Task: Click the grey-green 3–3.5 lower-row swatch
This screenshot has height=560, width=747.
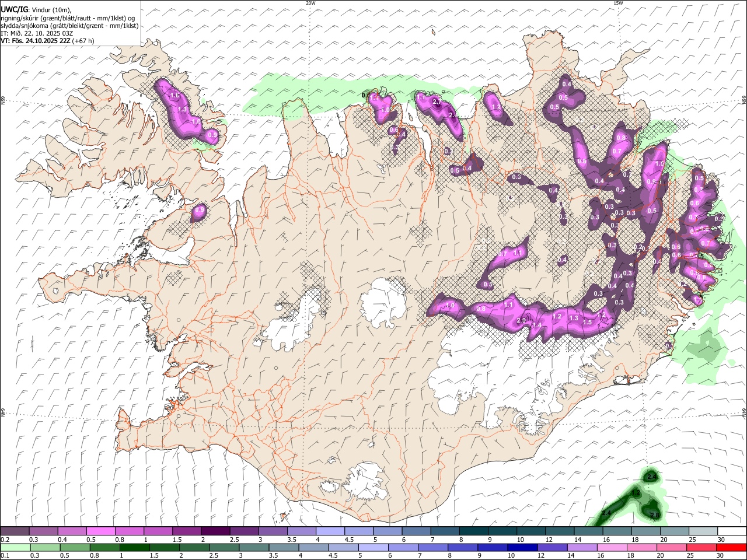Action: point(254,548)
